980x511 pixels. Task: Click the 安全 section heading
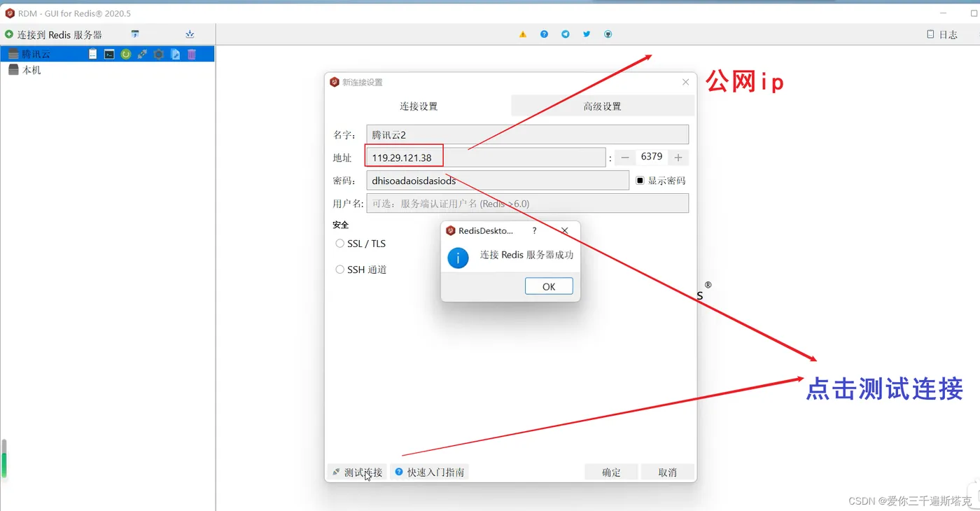click(340, 225)
